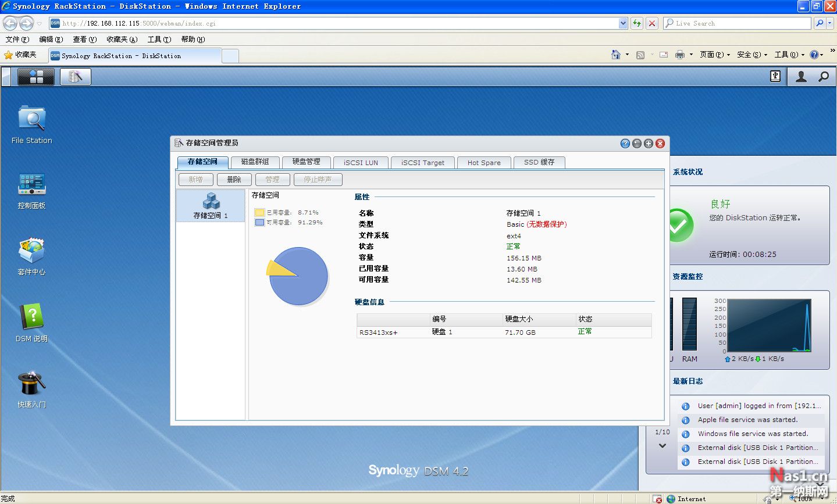Select the Synology RackStation browser tab
The height and width of the screenshot is (504, 837).
coord(135,56)
